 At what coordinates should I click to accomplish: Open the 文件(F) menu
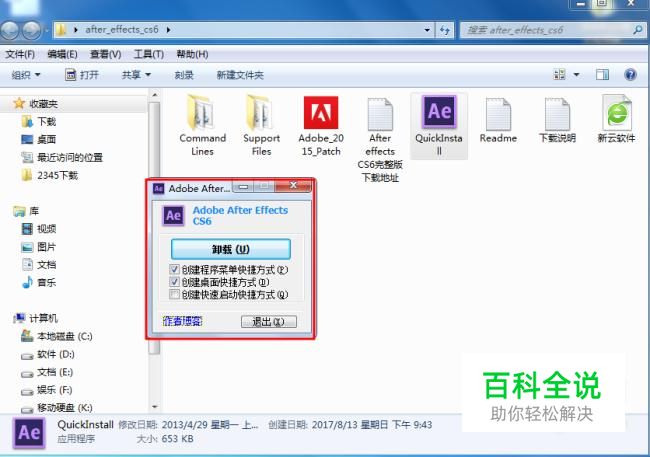[x=20, y=54]
